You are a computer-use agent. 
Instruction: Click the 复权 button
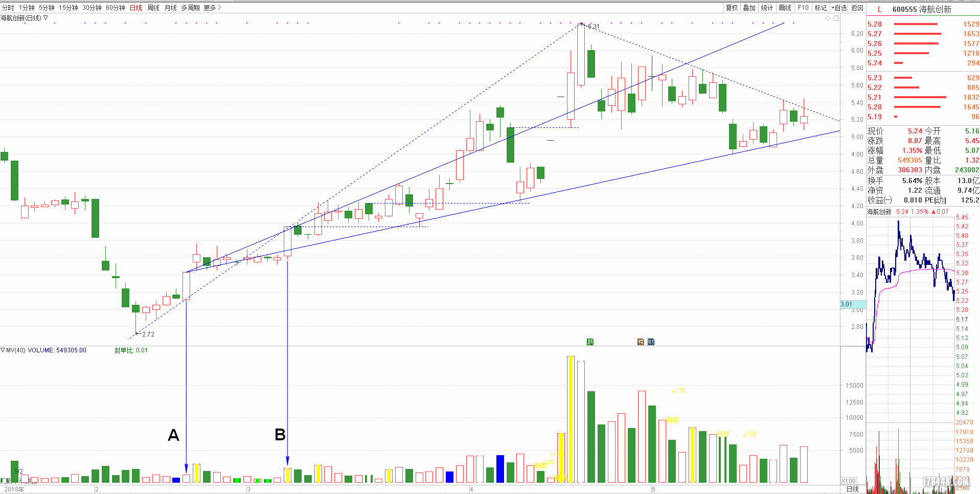tap(732, 8)
